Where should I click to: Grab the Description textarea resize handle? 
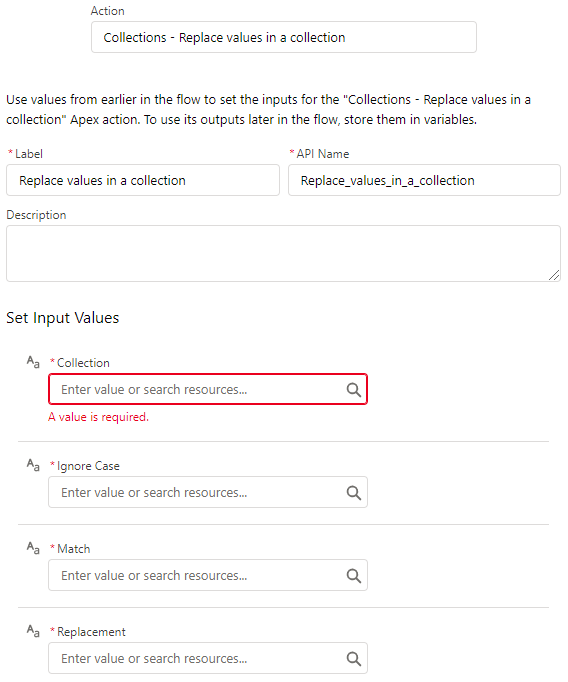click(554, 275)
